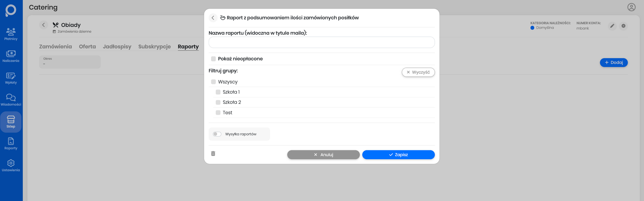
Task: Click the pencil edit icon
Action: pyautogui.click(x=612, y=26)
